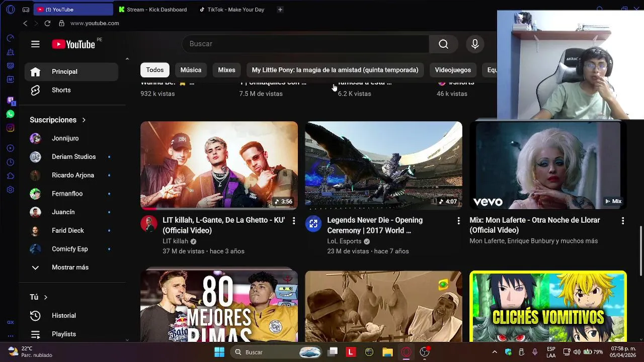Open the Windows Start menu
644x362 pixels.
[x=219, y=352]
